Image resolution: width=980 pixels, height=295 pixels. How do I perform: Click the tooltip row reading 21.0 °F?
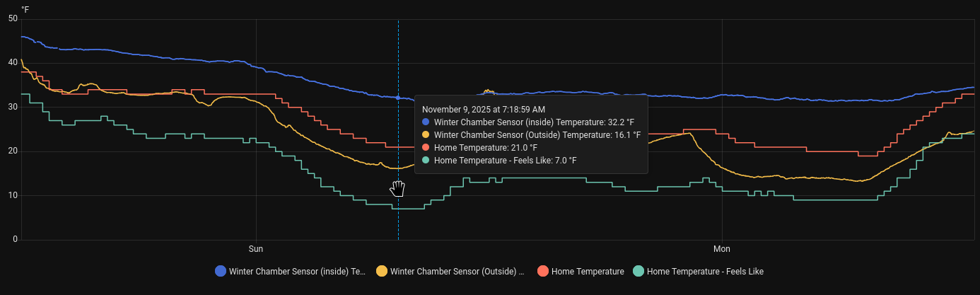[x=486, y=147]
